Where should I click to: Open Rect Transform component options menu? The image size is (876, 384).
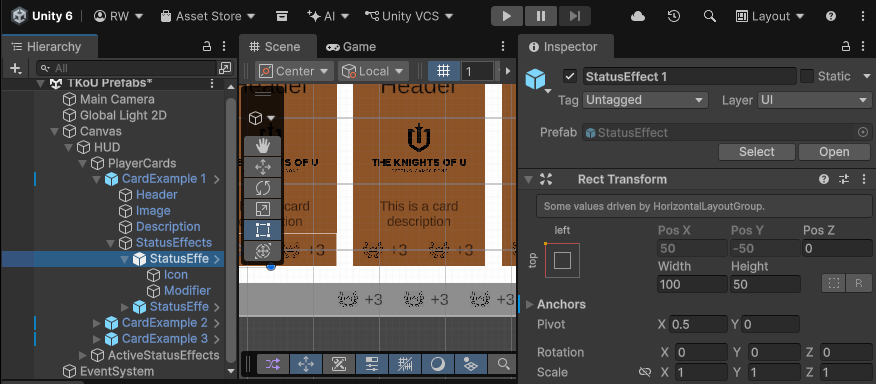click(864, 179)
